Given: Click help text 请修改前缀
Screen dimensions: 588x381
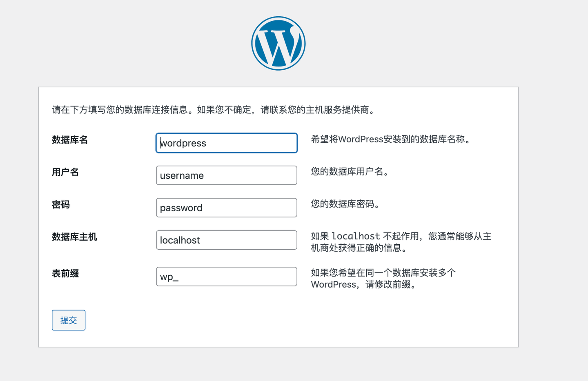Looking at the screenshot, I should coord(391,284).
